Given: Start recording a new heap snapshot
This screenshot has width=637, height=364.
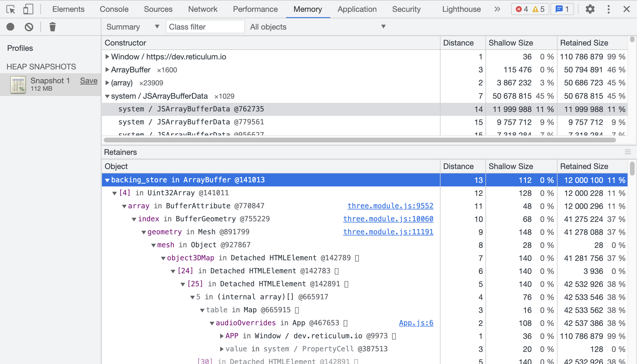Looking at the screenshot, I should point(10,27).
